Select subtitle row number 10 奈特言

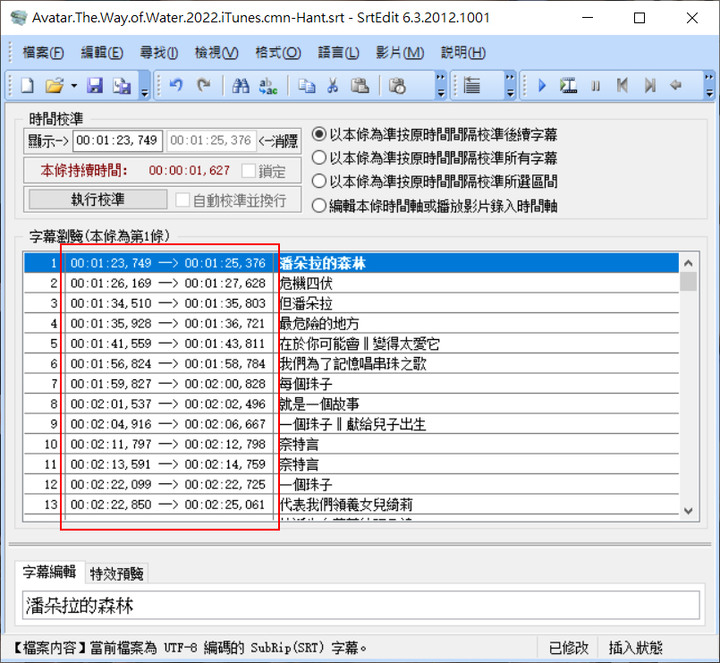coord(351,444)
